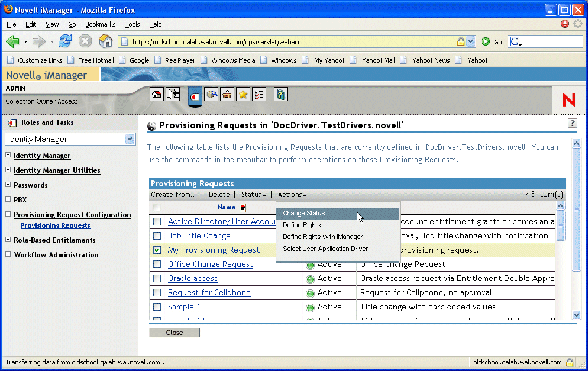Click the Name column sort icon
588x371 pixels.
[243, 207]
